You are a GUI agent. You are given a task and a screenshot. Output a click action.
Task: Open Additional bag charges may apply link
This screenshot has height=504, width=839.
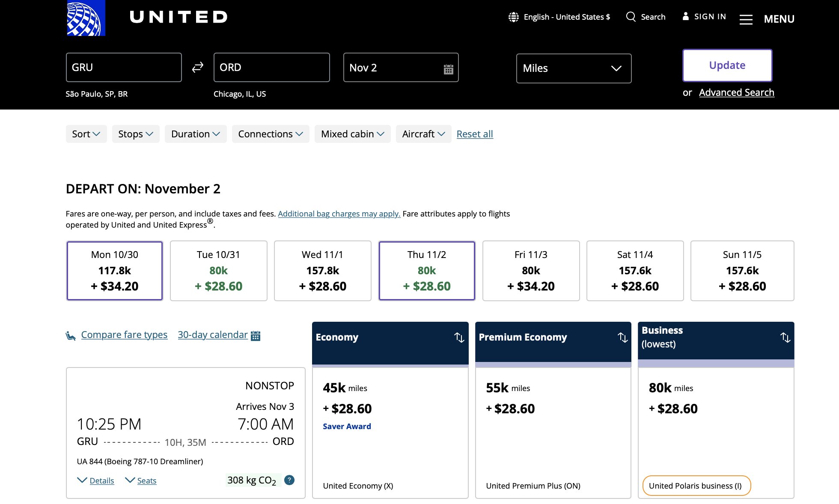click(x=339, y=213)
